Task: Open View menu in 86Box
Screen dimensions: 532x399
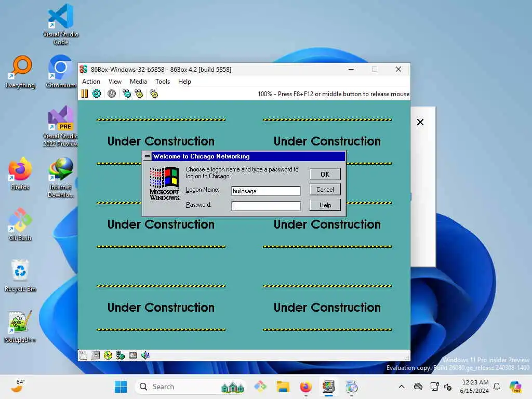Action: (x=115, y=82)
